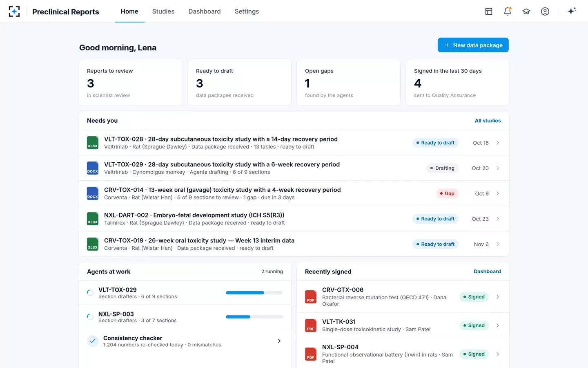Open the Consistency checker chevron
Viewport: 588px width, 368px height.
pos(279,341)
